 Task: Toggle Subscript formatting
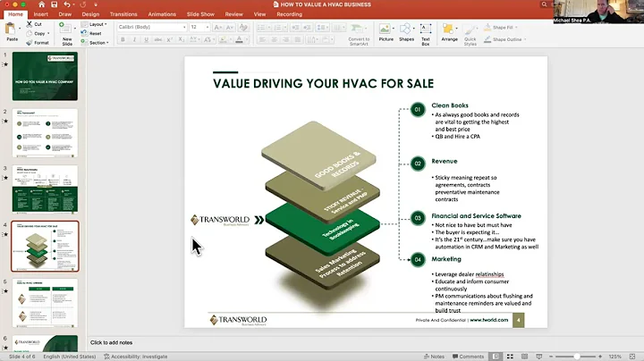point(181,39)
